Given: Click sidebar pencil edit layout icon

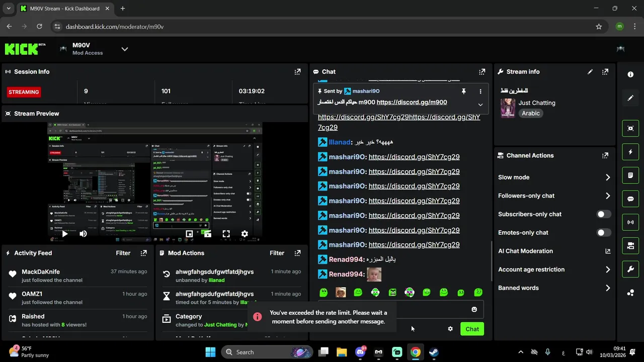Looking at the screenshot, I should click(x=630, y=98).
